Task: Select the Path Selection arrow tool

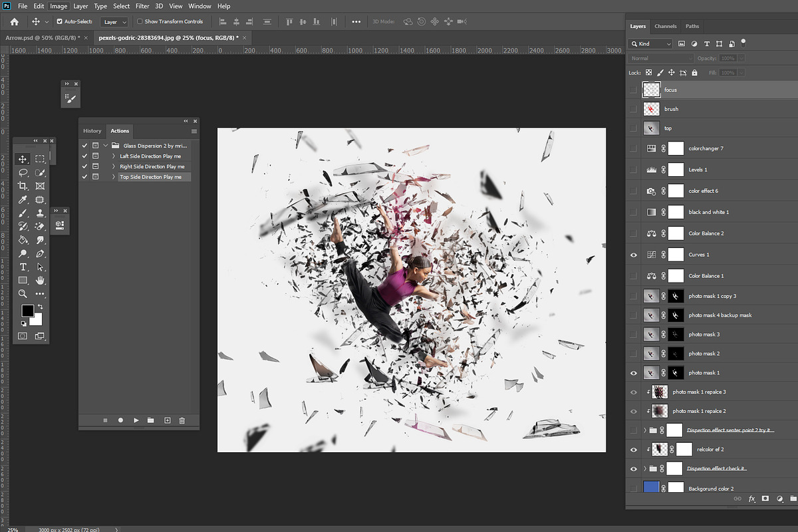Action: click(40, 267)
